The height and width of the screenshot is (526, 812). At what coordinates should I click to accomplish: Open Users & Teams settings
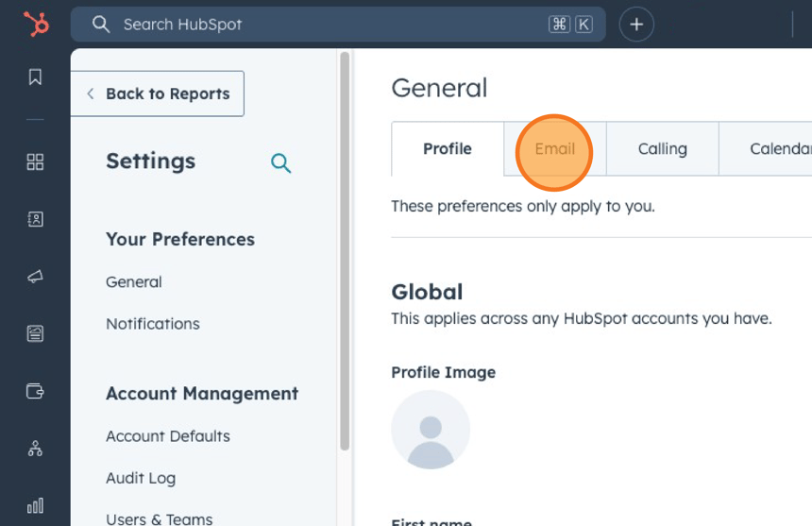pyautogui.click(x=160, y=519)
